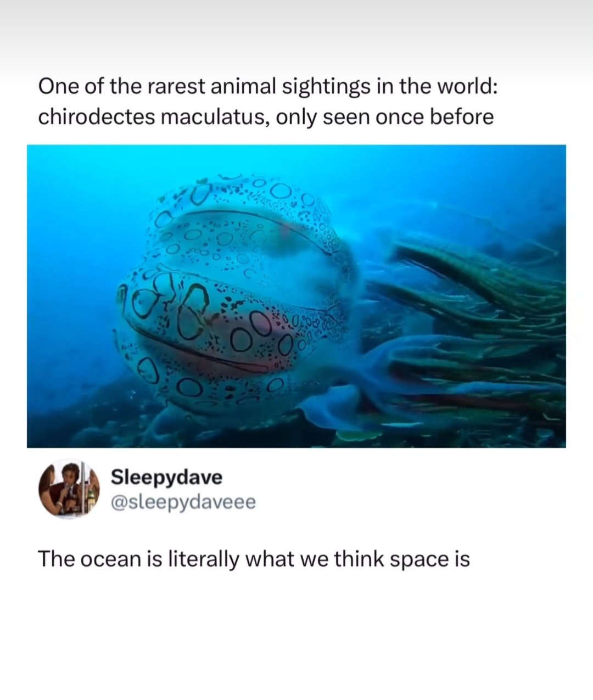This screenshot has width=593, height=700.
Task: Click the blue frilly arm below the bell
Action: point(351,379)
